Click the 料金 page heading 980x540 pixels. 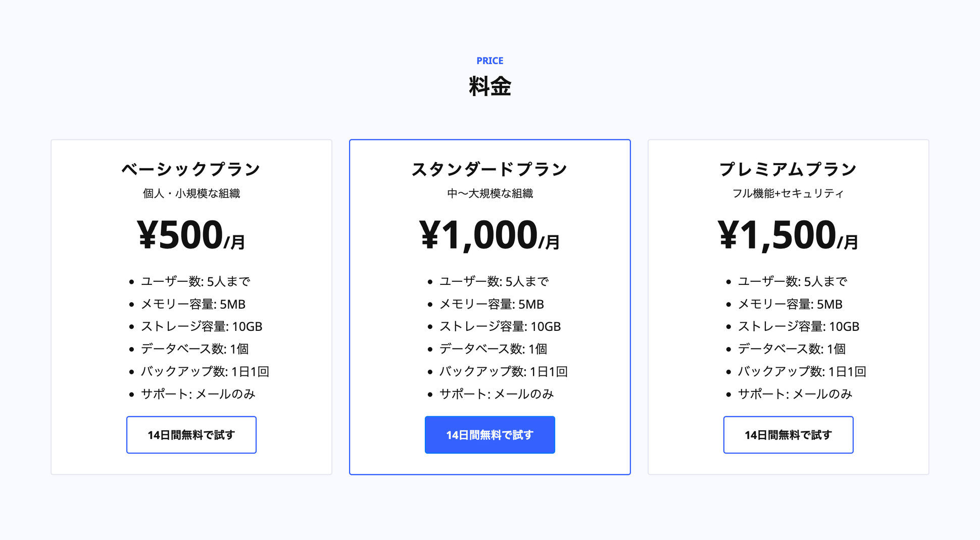(489, 86)
